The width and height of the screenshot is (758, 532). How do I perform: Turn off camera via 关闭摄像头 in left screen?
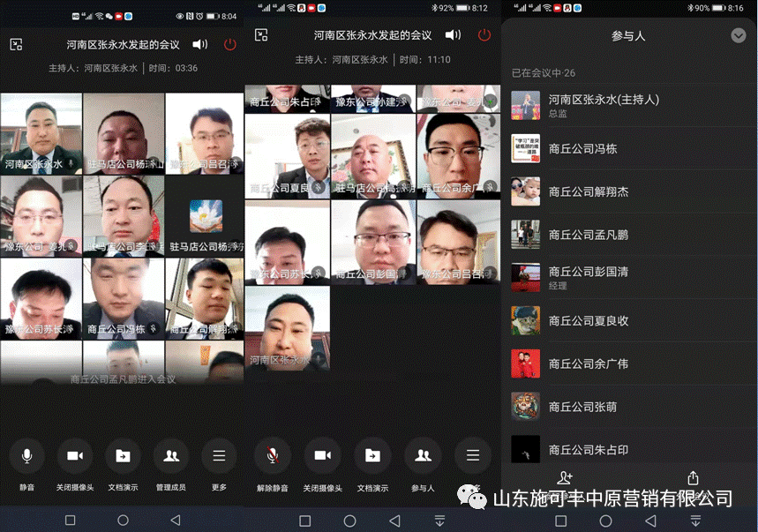coord(75,455)
